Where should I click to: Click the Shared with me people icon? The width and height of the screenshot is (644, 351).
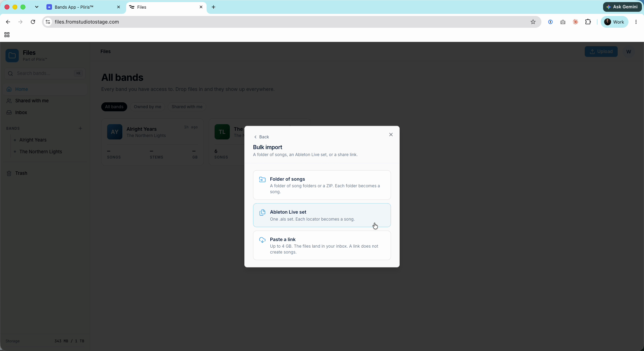(x=9, y=101)
